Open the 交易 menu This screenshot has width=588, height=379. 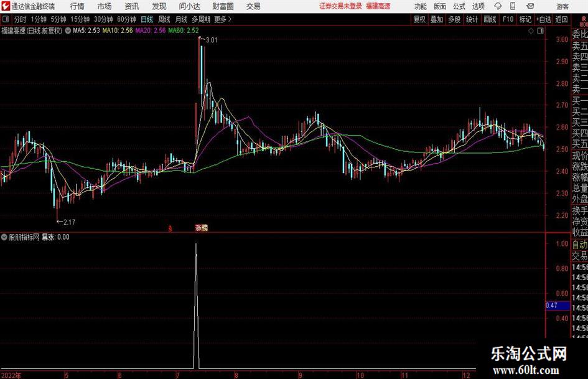(253, 6)
